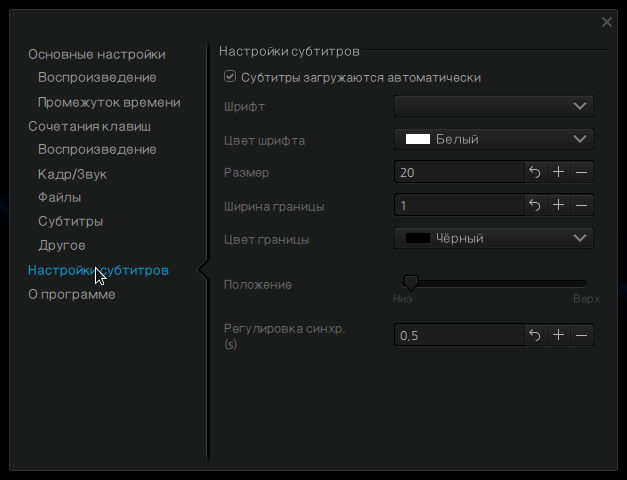Click the Низ label under slider

click(x=403, y=299)
